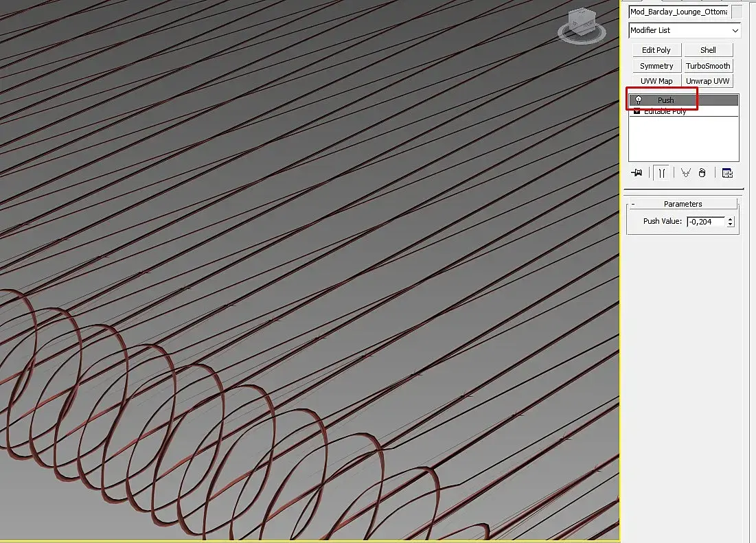Viewport: 756px width, 543px height.
Task: Increase Push Value with spinner up arrow
Action: point(731,219)
